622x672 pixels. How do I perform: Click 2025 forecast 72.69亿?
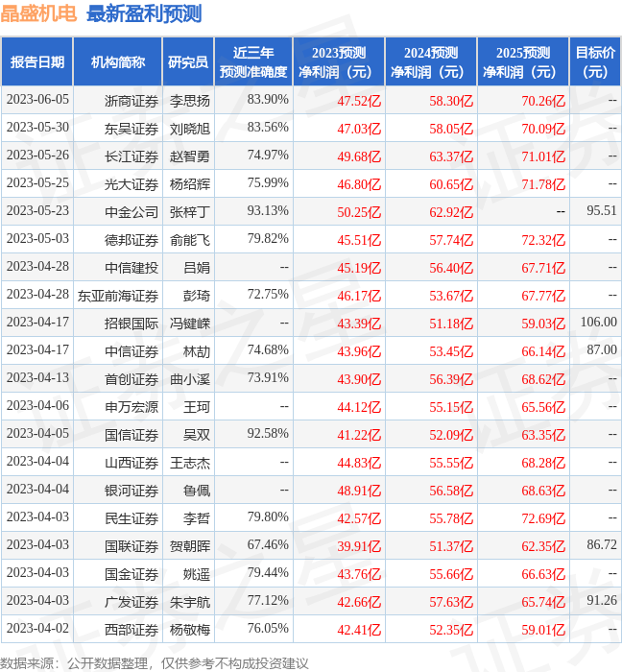[543, 519]
